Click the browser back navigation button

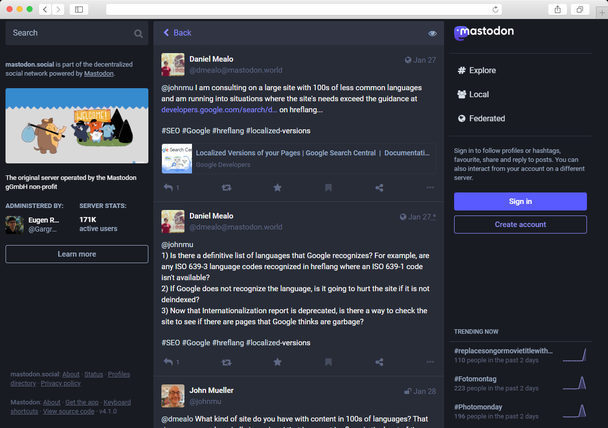click(x=45, y=9)
